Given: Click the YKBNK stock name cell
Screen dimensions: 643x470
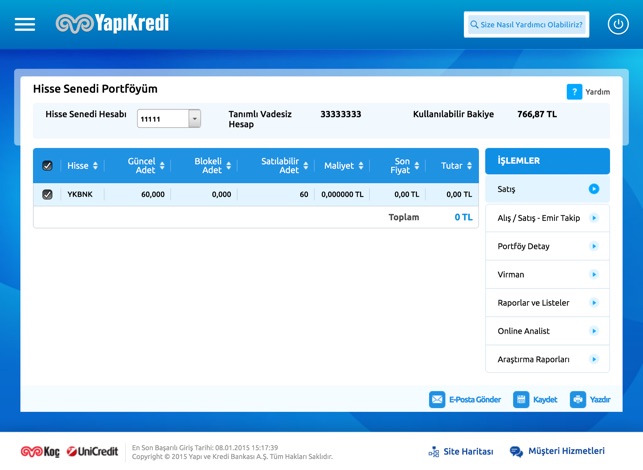Looking at the screenshot, I should pyautogui.click(x=80, y=194).
